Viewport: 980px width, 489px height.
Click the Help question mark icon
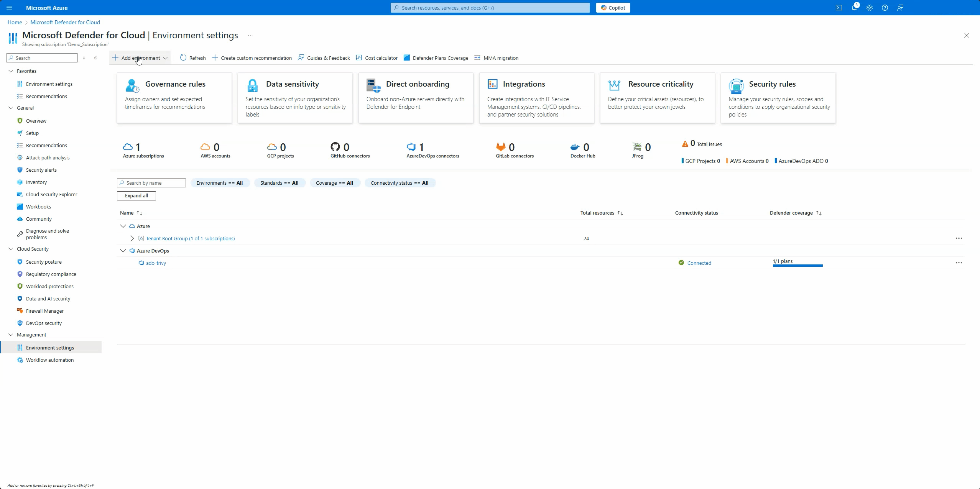[x=885, y=8]
